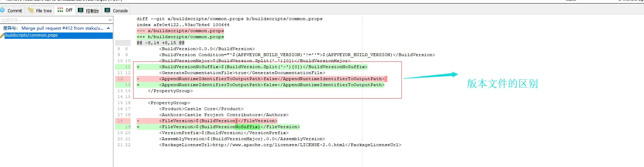Collapse the 差异与 Merge pull request group
Image resolution: width=644 pixels, height=167 pixels.
(108, 28)
